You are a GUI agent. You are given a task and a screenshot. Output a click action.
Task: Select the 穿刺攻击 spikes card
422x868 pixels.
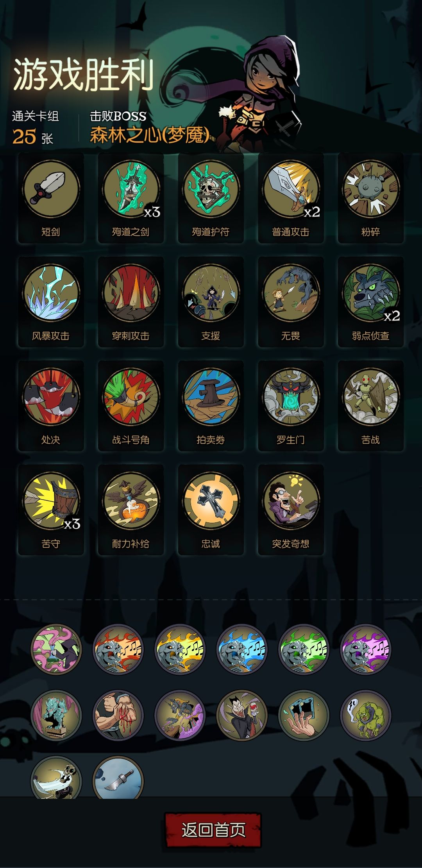[x=131, y=302]
